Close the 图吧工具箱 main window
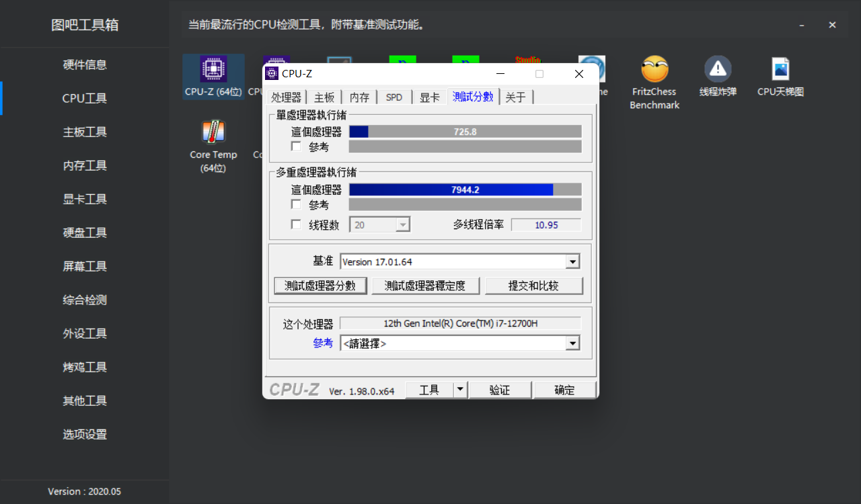861x504 pixels. pos(832,25)
